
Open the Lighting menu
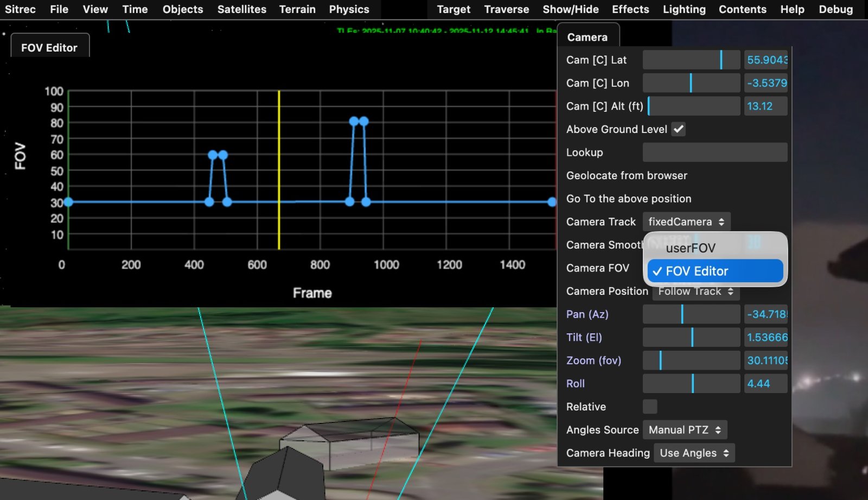pos(684,9)
